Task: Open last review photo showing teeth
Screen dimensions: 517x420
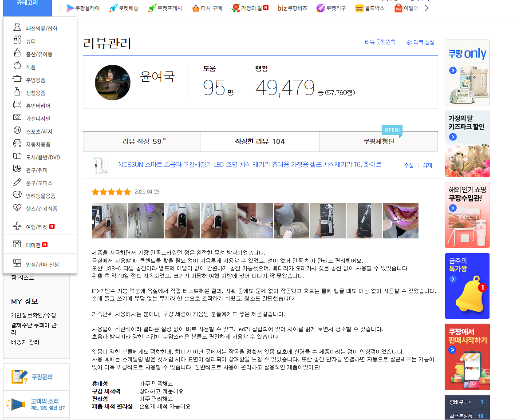Action: [x=401, y=221]
